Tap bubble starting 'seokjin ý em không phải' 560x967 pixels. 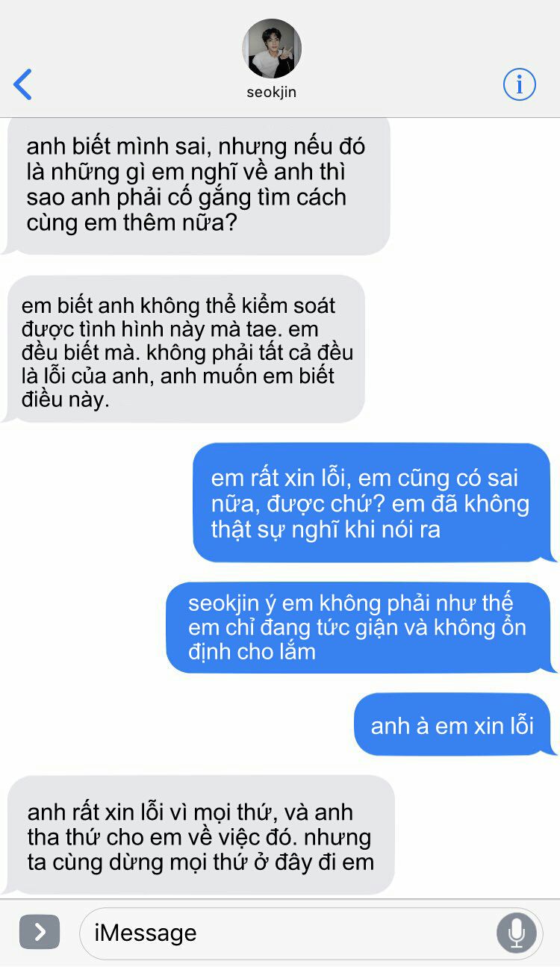(x=361, y=627)
